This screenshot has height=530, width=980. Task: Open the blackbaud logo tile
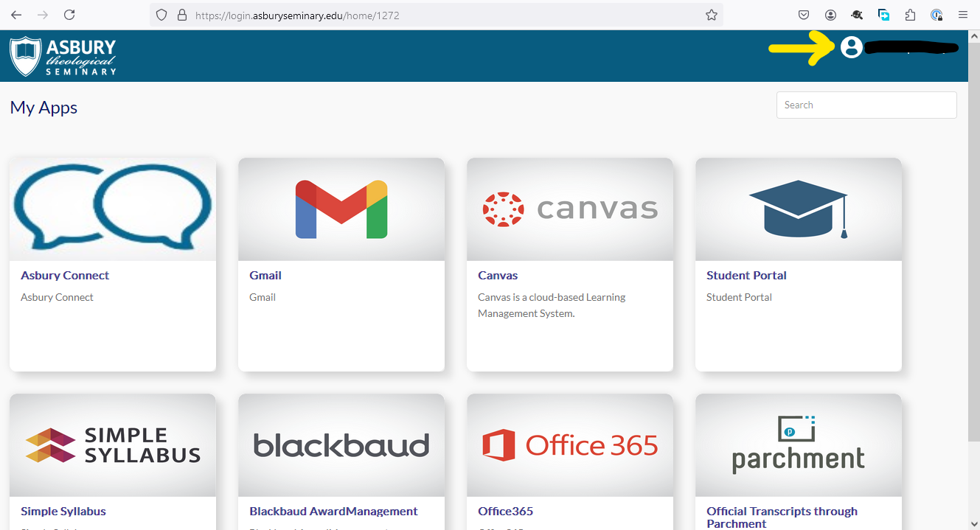(341, 445)
